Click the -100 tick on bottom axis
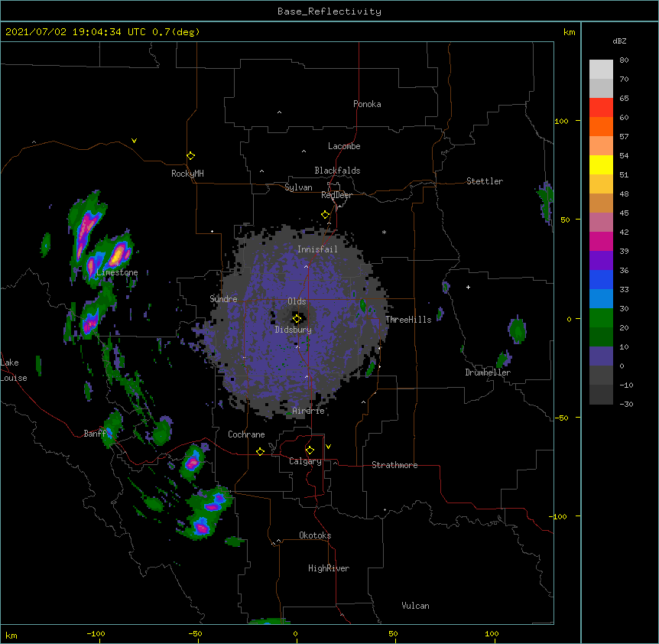659x644 pixels. 96,633
